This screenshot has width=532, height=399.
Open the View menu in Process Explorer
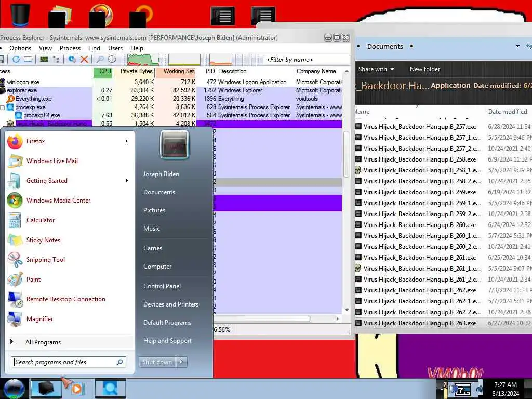click(x=46, y=48)
